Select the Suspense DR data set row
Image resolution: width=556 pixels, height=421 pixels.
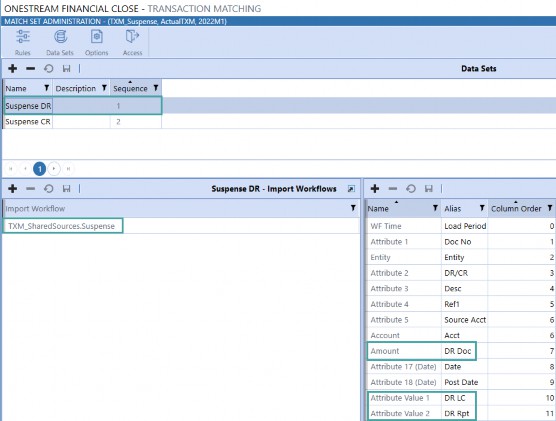(x=82, y=106)
